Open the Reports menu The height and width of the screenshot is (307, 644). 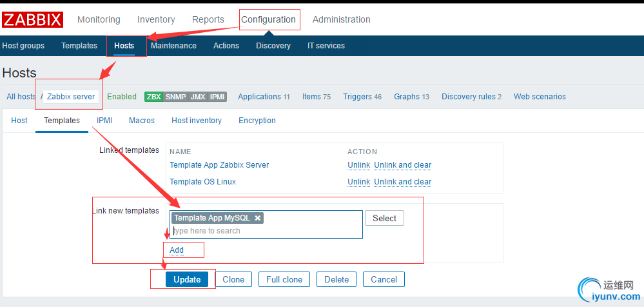[x=208, y=19]
